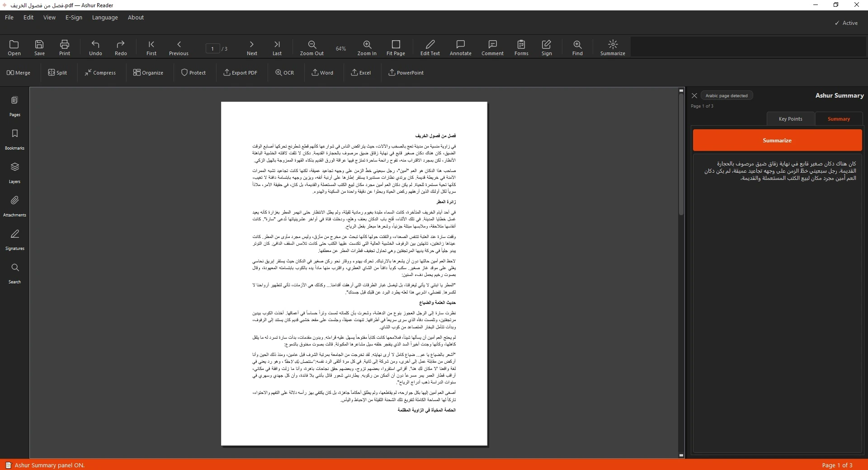Open the Sign tool

coord(547,47)
